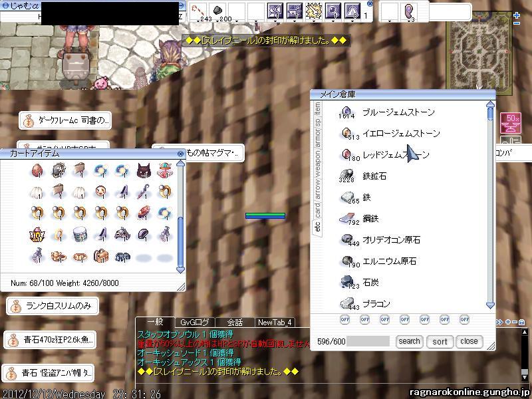Open the vendor shop '青石470z狂P2.6k魚…'
This screenshot has height=399, width=532.
[50, 340]
